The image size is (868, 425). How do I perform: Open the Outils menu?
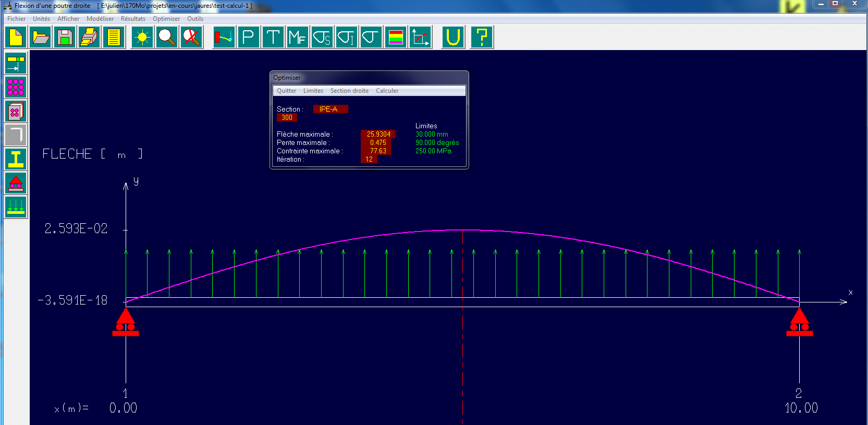click(195, 19)
